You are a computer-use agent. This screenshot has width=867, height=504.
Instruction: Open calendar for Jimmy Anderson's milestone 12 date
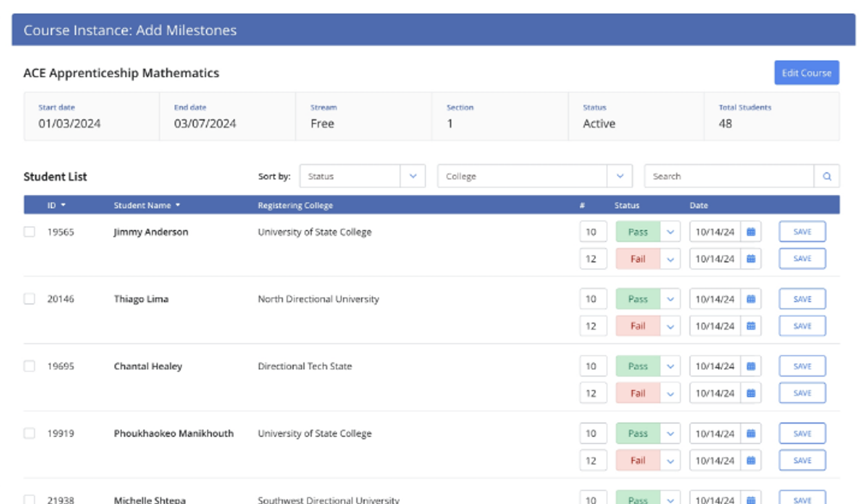pyautogui.click(x=751, y=259)
